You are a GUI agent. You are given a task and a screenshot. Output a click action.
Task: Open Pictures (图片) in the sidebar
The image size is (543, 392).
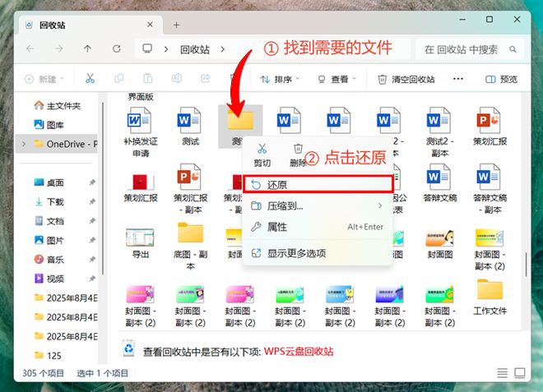click(49, 240)
